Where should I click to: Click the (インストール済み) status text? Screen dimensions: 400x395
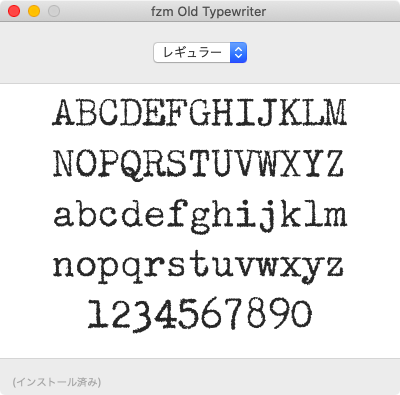(x=57, y=382)
